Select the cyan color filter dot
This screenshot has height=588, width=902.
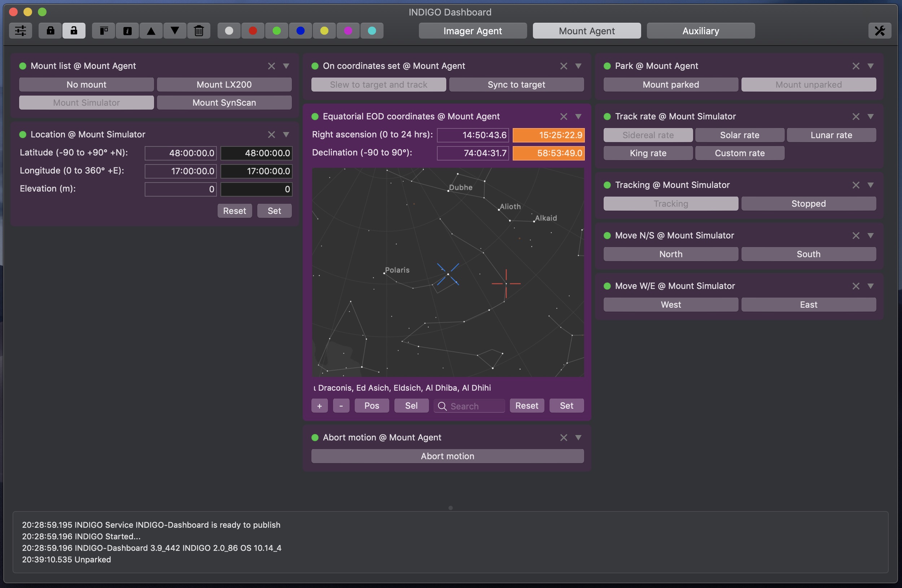tap(372, 31)
